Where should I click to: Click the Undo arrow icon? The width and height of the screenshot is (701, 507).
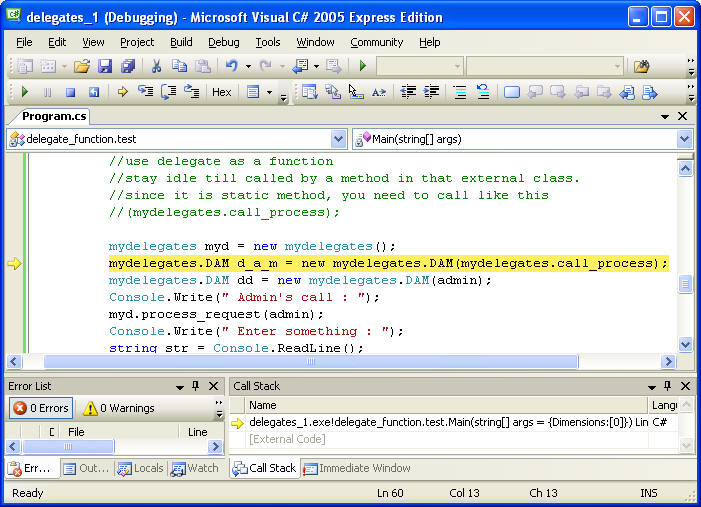(232, 66)
